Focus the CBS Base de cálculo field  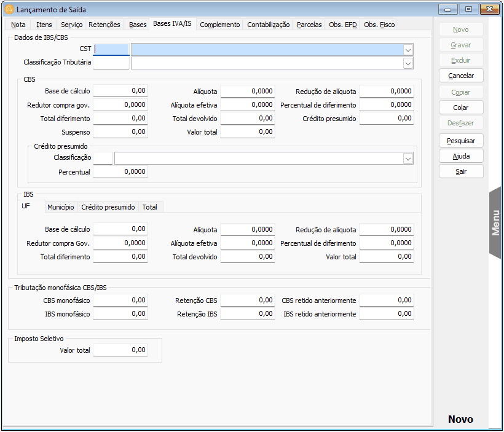click(x=120, y=91)
